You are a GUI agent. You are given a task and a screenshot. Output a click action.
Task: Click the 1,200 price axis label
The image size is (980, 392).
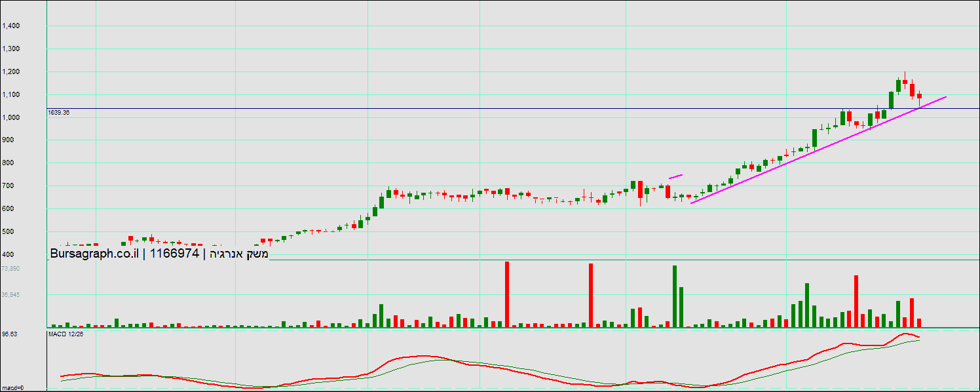(11, 72)
